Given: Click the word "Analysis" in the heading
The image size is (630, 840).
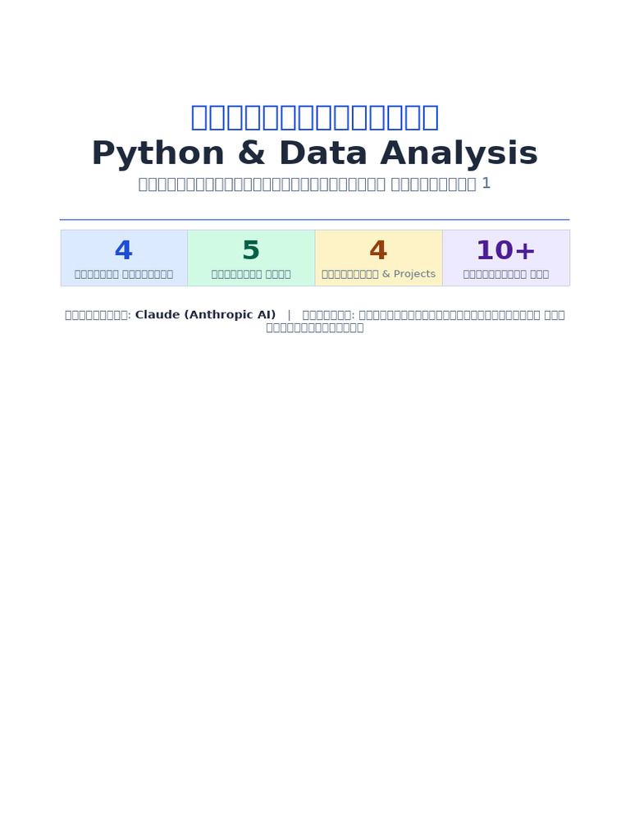Looking at the screenshot, I should tap(459, 153).
